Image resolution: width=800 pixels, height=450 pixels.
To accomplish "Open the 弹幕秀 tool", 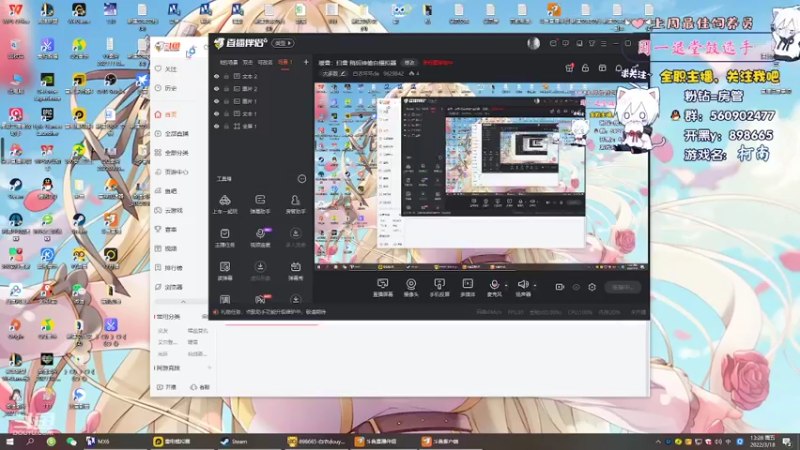I will click(295, 271).
